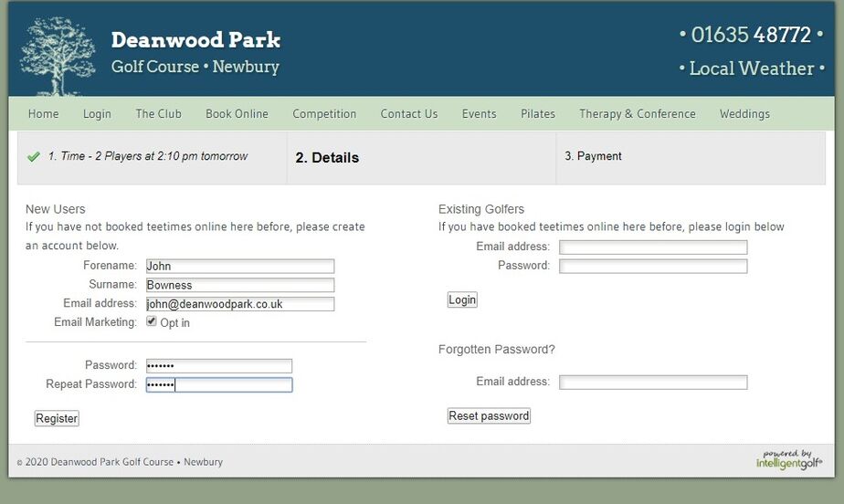The image size is (844, 504).
Task: Focus Existing Golfers Password field
Action: (653, 266)
